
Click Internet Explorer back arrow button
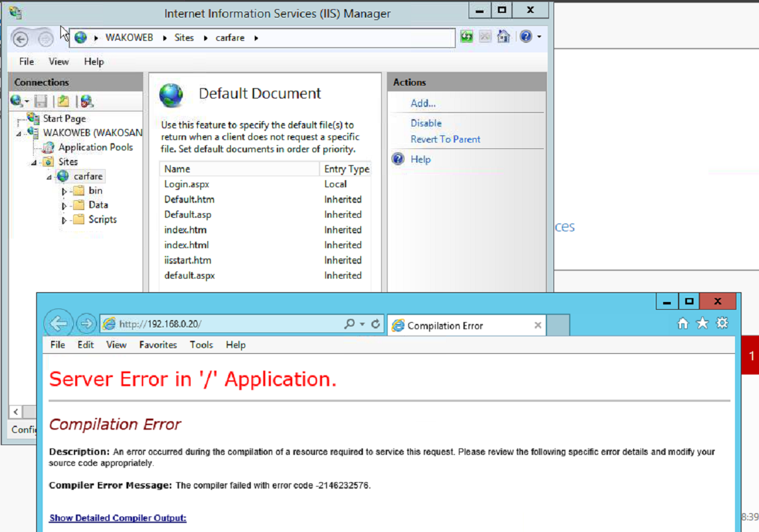58,324
